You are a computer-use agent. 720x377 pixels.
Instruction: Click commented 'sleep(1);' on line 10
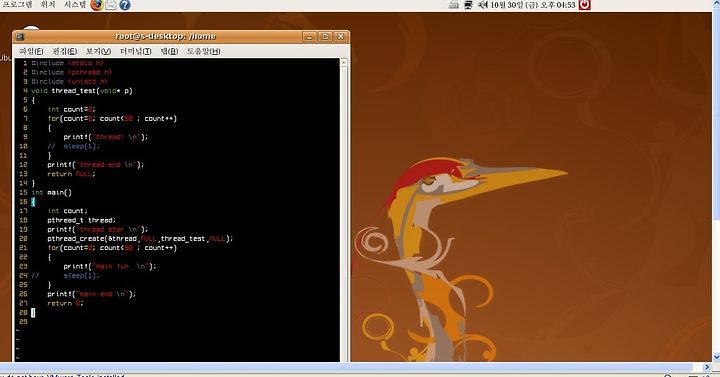pos(81,146)
